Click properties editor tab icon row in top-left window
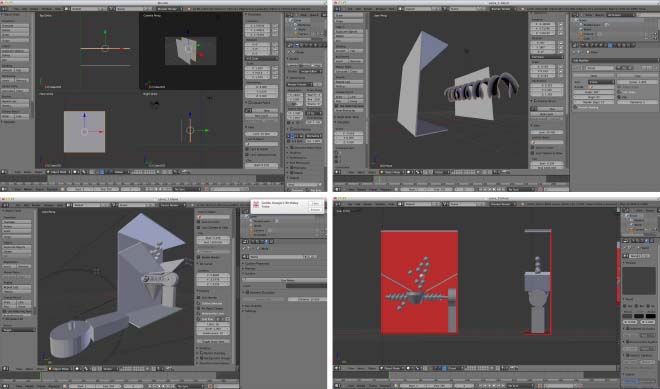 [x=306, y=45]
